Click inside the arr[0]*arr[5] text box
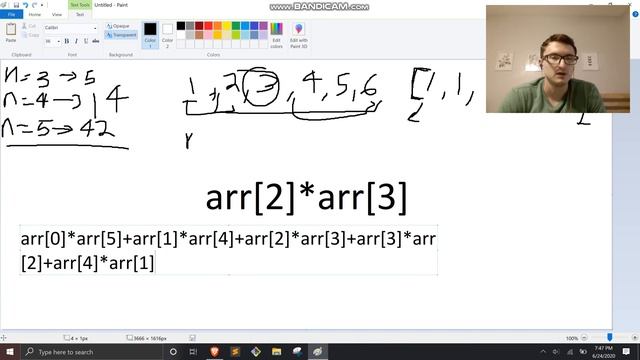This screenshot has width=640, height=360. 229,250
